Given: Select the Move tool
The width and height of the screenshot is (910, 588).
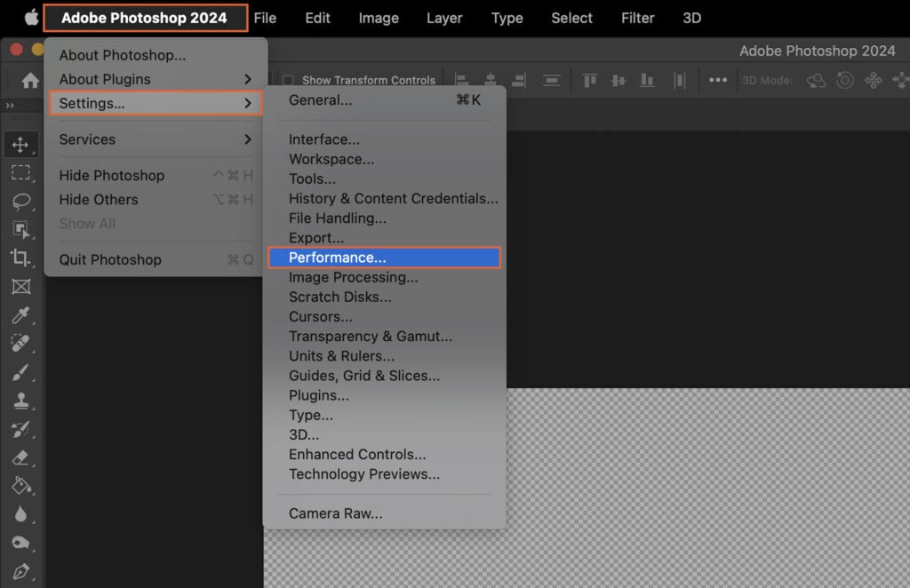Looking at the screenshot, I should (x=22, y=145).
